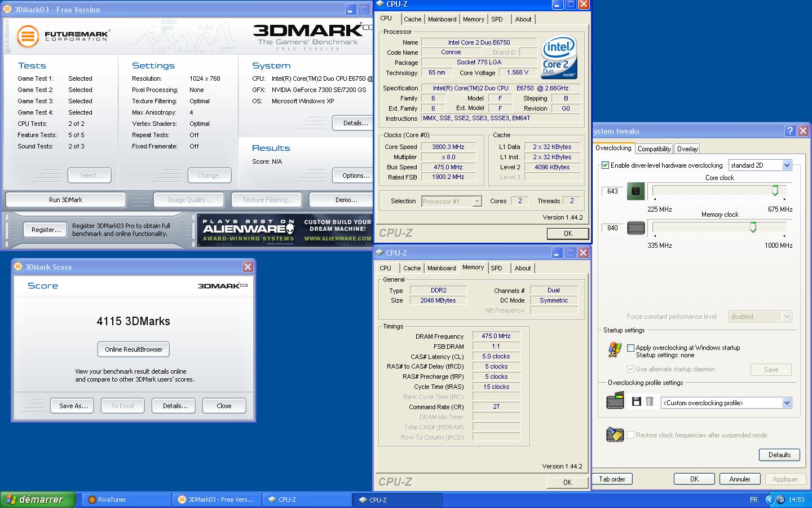812x508 pixels.
Task: Click the core clock value field 643
Action: (612, 191)
